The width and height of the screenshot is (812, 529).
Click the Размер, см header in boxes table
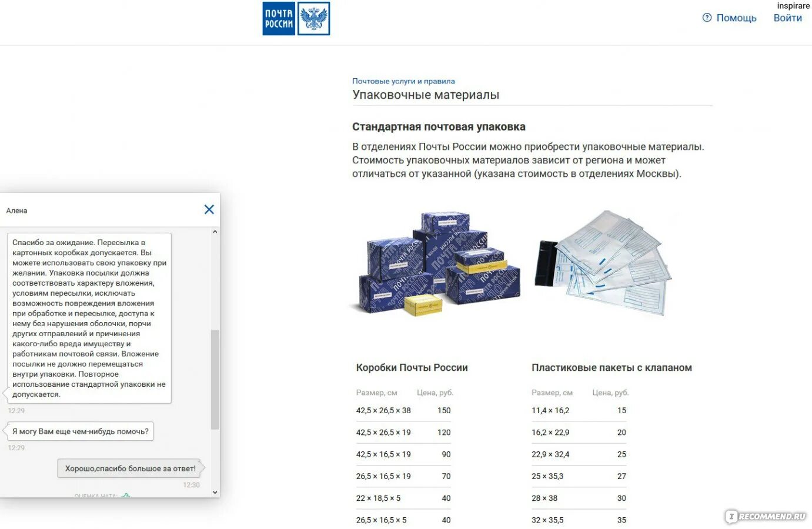tap(376, 393)
